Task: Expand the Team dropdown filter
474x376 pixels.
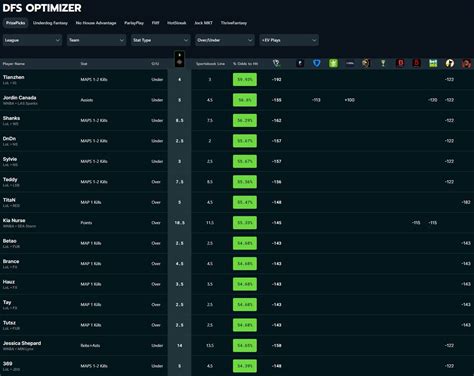Action: click(x=97, y=40)
